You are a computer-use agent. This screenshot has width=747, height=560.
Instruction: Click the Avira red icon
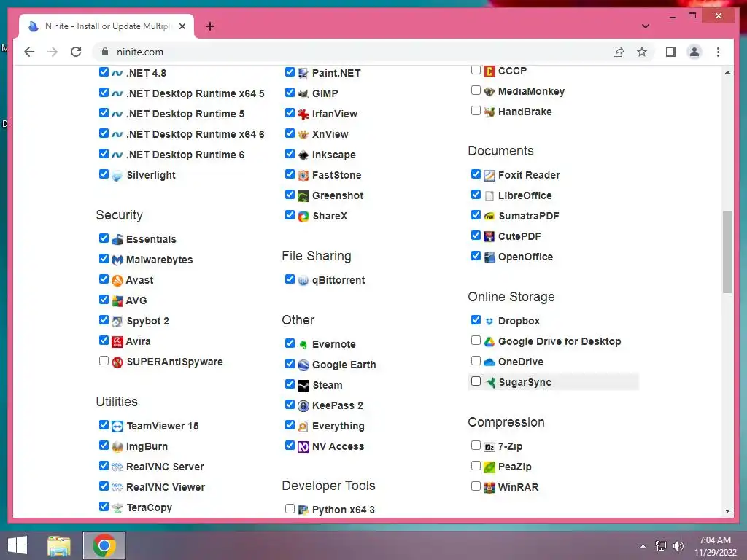click(117, 341)
